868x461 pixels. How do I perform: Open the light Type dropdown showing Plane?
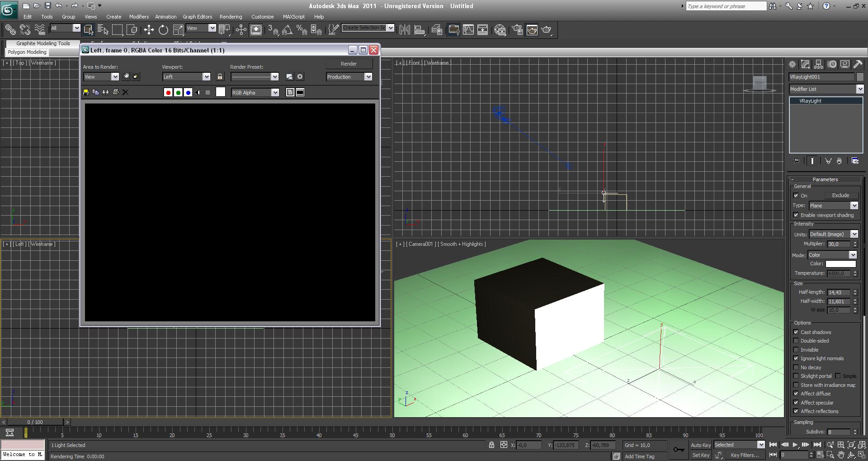[833, 206]
